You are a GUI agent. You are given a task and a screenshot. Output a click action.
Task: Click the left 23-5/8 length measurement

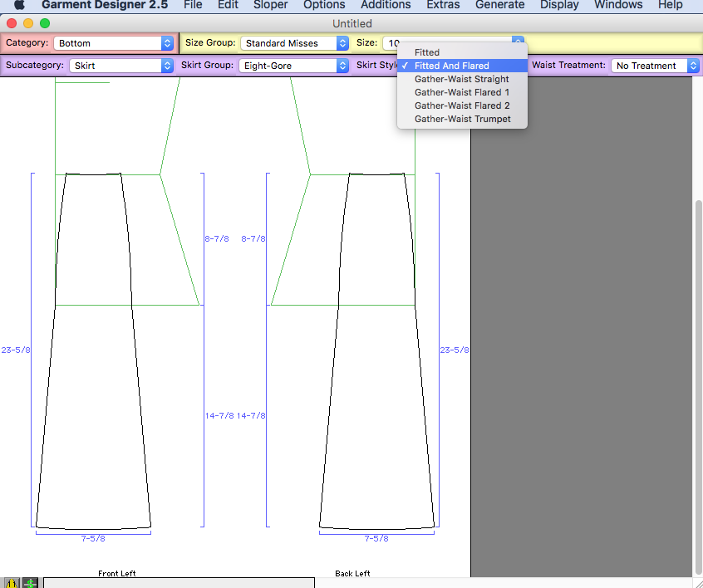16,350
